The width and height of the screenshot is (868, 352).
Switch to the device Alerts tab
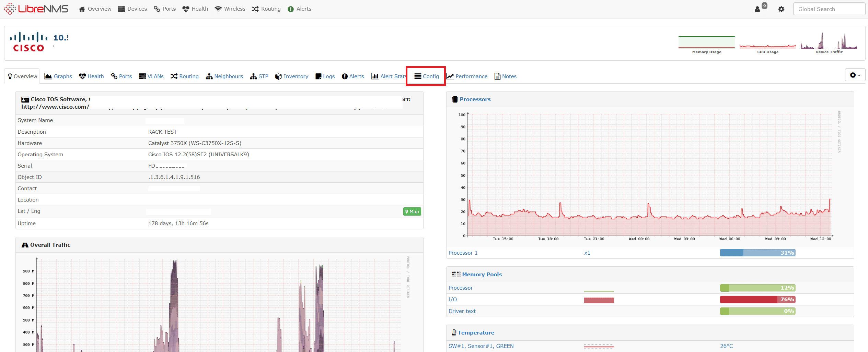[x=353, y=76]
